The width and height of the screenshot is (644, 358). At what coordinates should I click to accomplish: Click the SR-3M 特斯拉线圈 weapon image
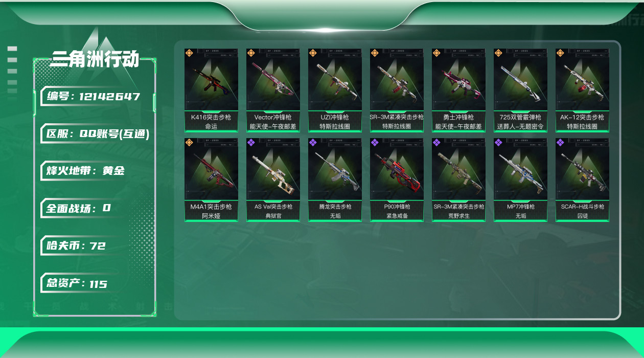[x=397, y=80]
